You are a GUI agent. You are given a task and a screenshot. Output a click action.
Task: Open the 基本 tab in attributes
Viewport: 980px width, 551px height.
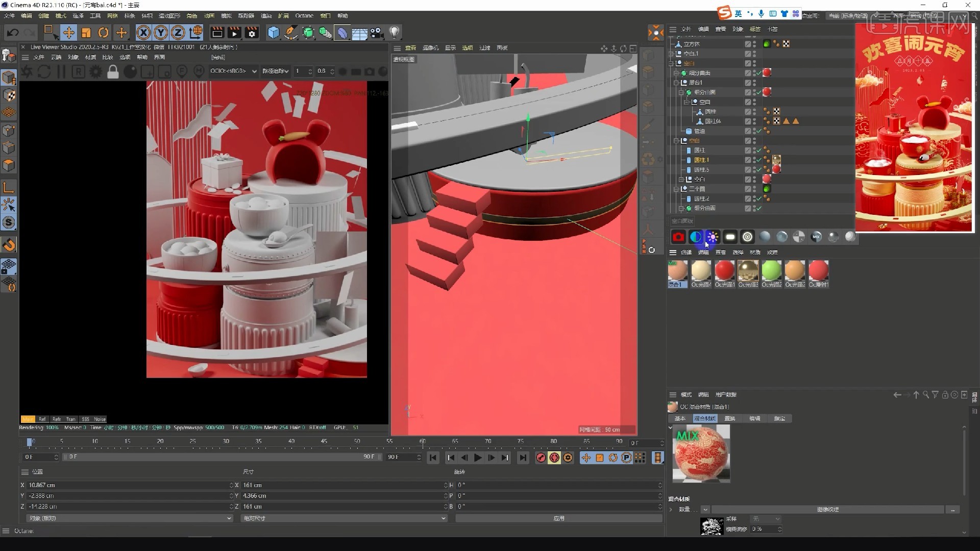pos(680,418)
